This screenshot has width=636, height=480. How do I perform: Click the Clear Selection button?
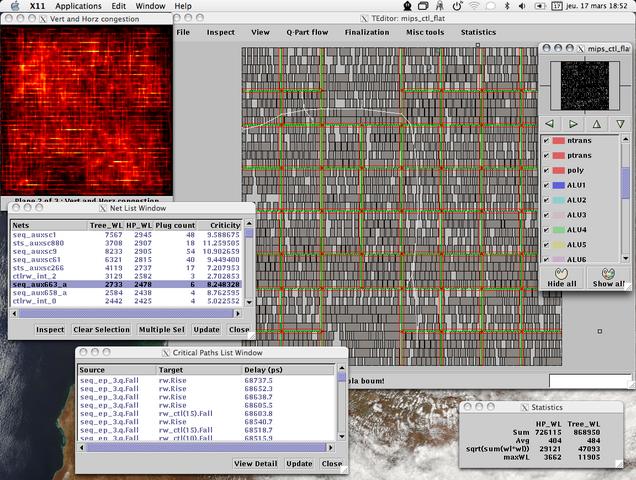pos(101,329)
